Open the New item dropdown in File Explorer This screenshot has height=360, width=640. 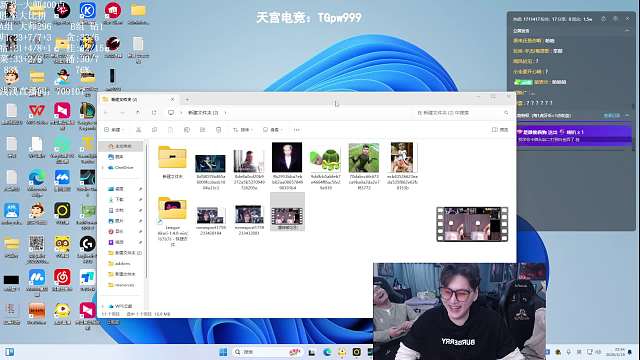pyautogui.click(x=113, y=130)
